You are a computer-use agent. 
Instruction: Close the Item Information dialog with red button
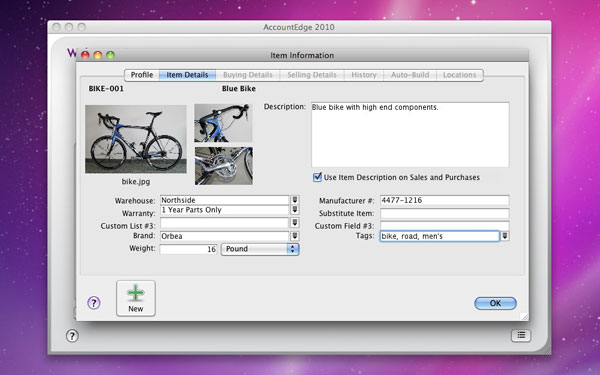pos(85,55)
